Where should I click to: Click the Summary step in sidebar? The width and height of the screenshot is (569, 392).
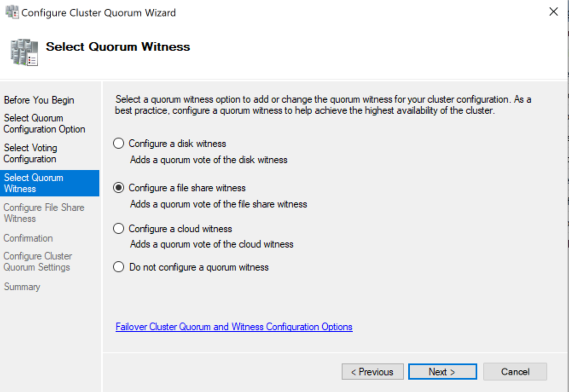coord(22,287)
